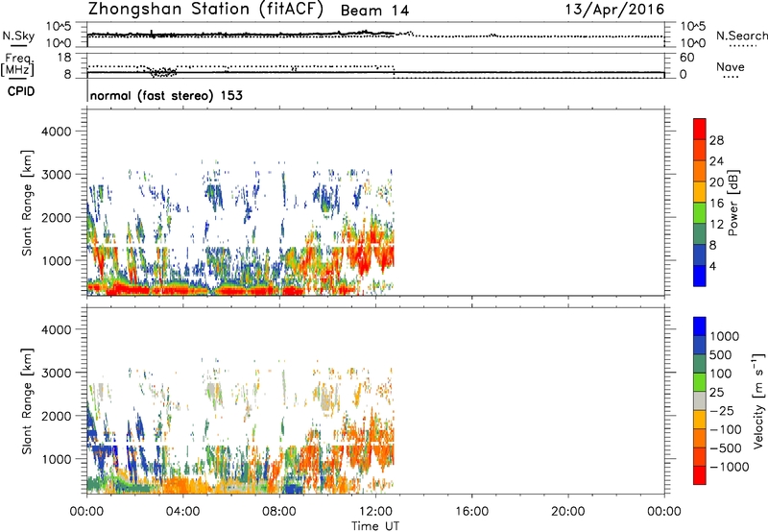768x532 pixels.
Task: Click the 'N.Search' legend label
Action: 741,36
